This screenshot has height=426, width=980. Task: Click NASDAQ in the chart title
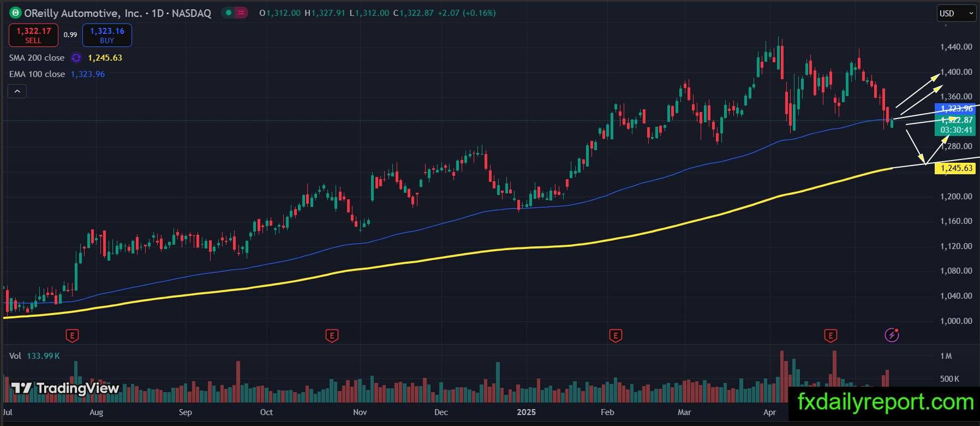pos(192,13)
